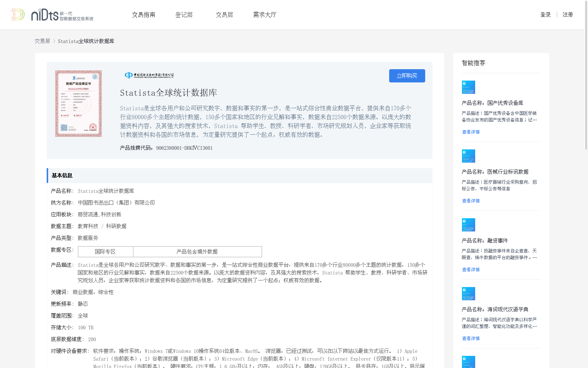Click Statista全球统计数据库 breadcrumb text
588x368 pixels.
86,41
